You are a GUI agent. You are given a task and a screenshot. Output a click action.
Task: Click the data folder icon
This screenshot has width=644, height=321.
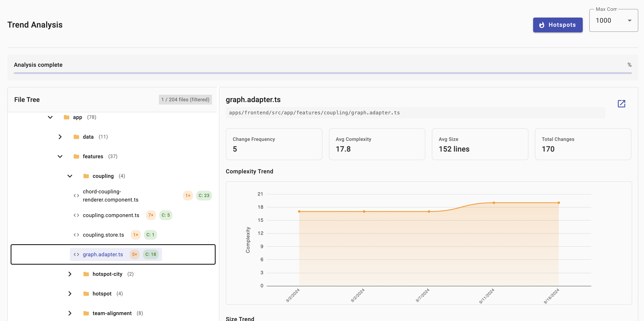tap(76, 137)
